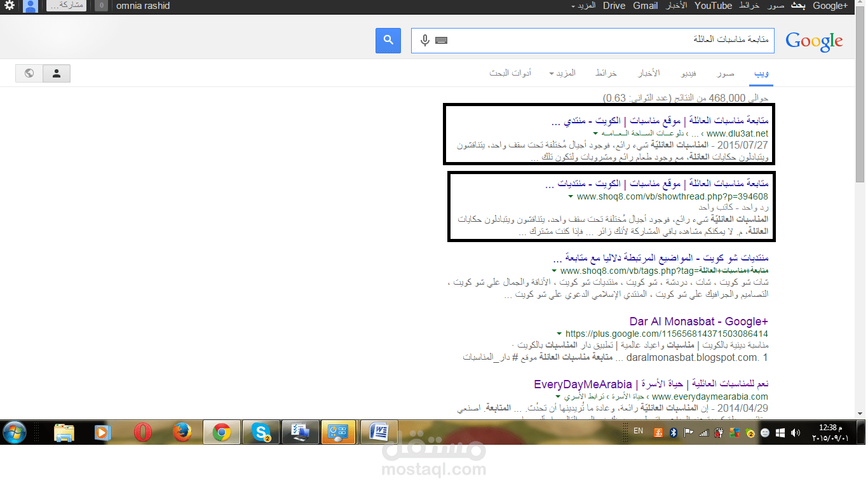Open Google+ in the top bar
Viewport: 868px width, 488px height.
click(830, 6)
